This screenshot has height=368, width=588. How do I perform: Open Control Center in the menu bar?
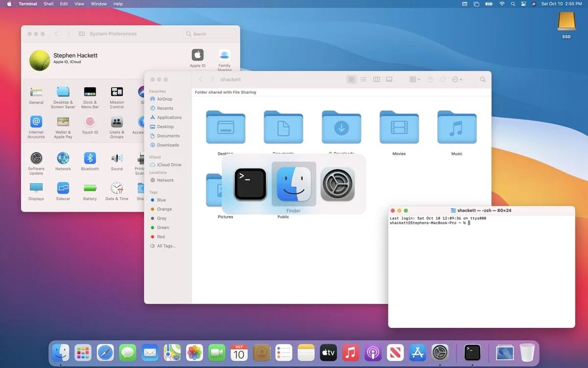click(524, 4)
